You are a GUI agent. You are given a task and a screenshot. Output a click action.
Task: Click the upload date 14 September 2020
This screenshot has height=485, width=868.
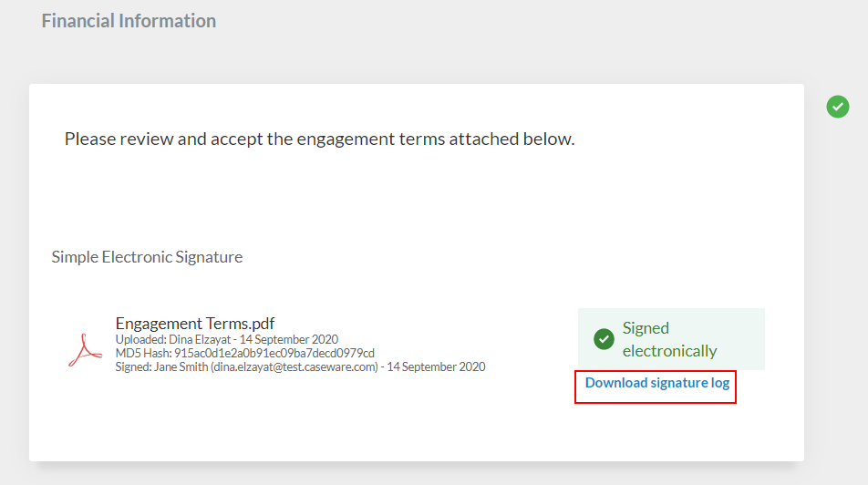point(289,339)
